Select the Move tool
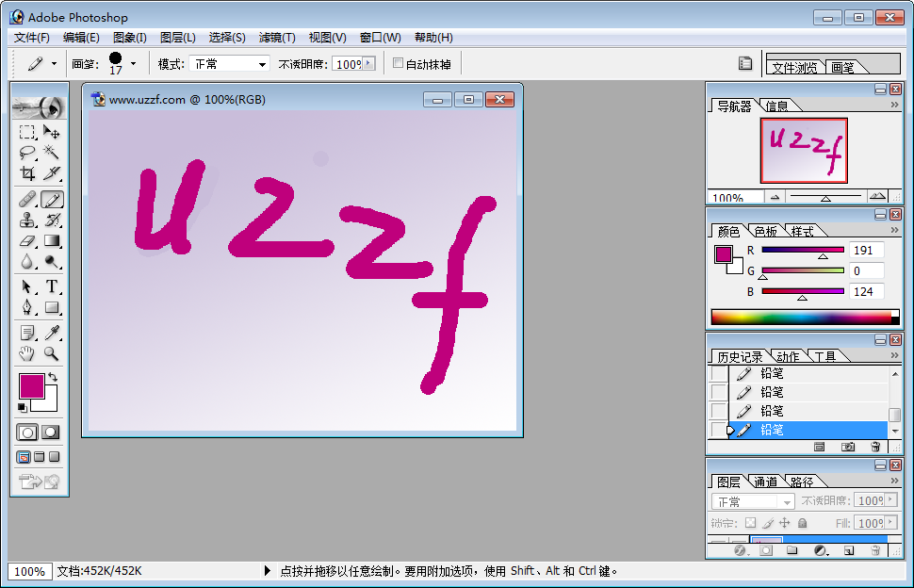 (52, 132)
